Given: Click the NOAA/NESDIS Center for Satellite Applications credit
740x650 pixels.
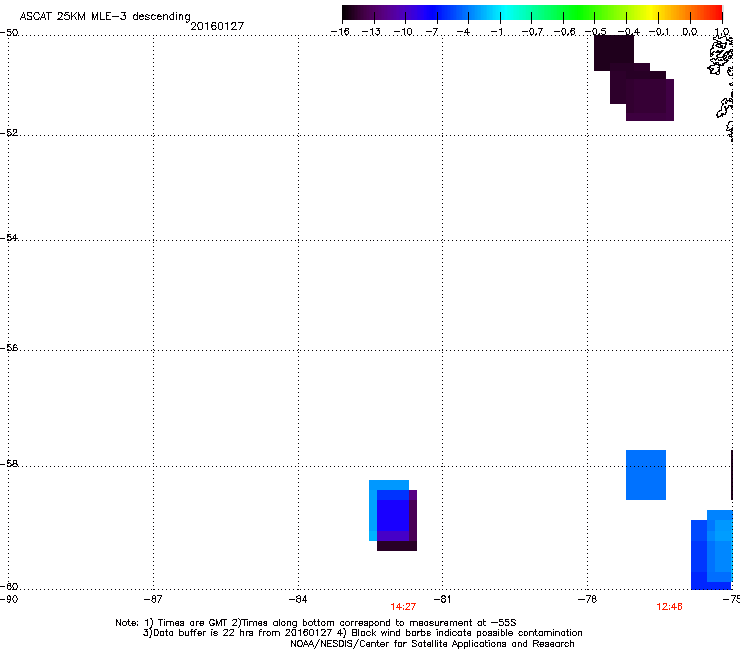Looking at the screenshot, I should coord(432,644).
